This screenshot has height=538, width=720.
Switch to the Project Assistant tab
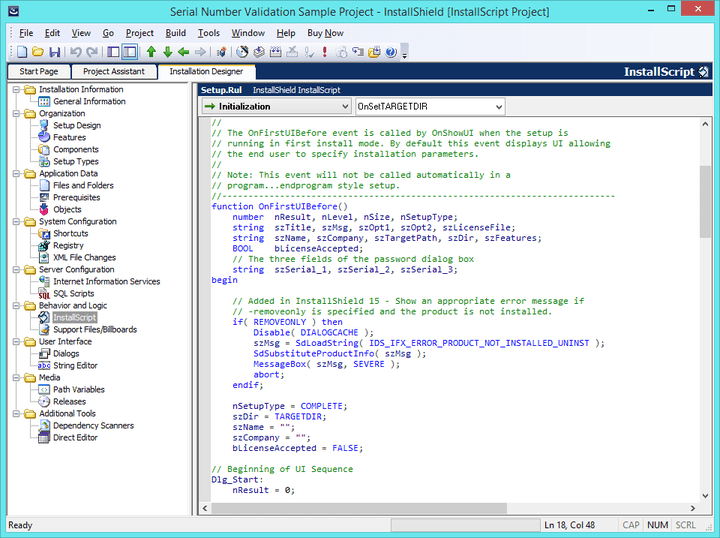tap(113, 72)
